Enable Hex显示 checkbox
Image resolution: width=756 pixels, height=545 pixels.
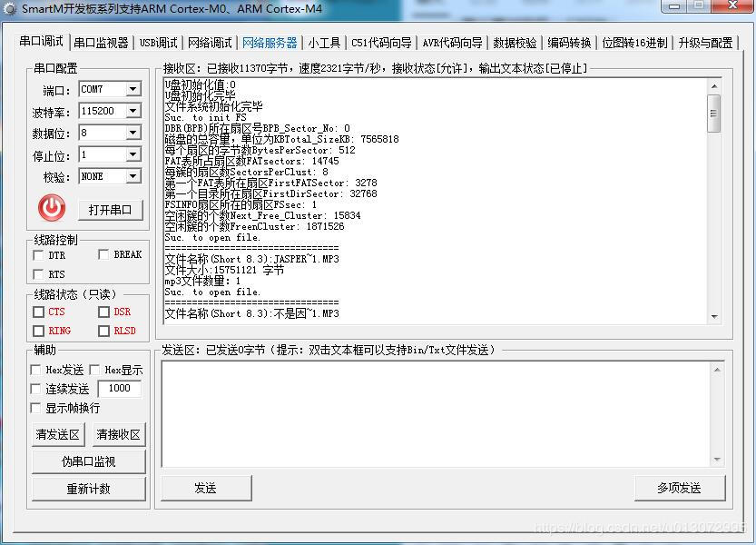tap(94, 370)
